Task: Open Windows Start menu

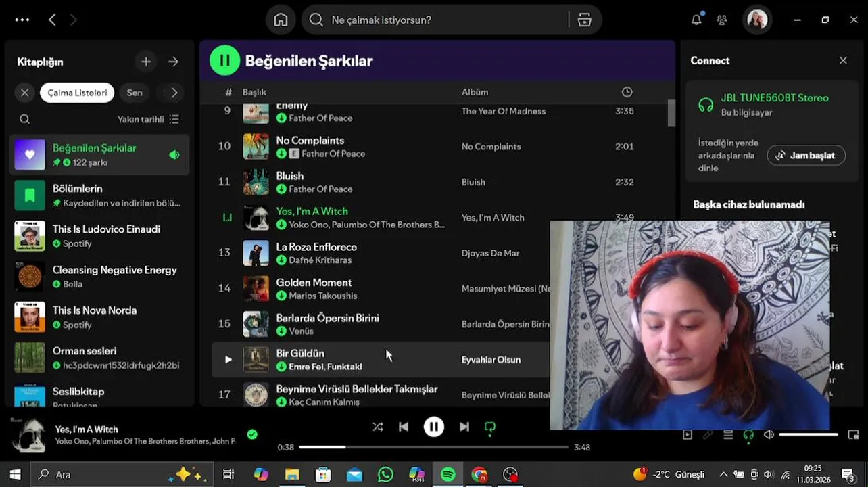Action: (x=15, y=475)
